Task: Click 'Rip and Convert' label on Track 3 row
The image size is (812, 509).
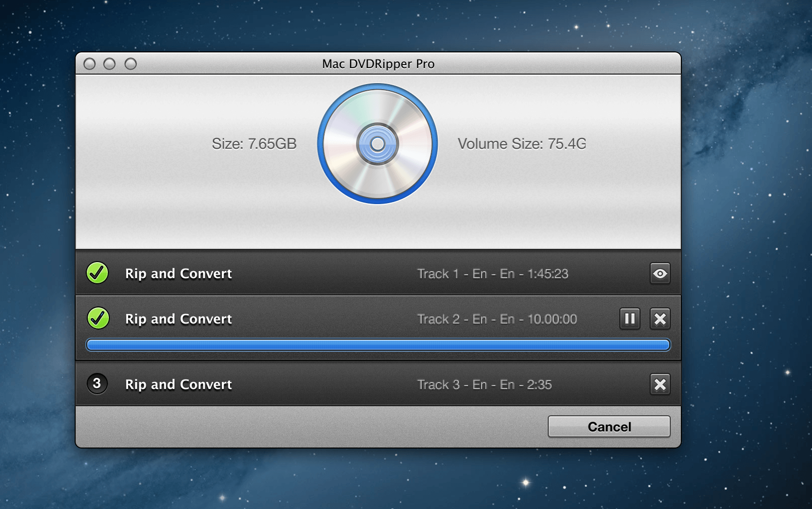Action: point(179,385)
